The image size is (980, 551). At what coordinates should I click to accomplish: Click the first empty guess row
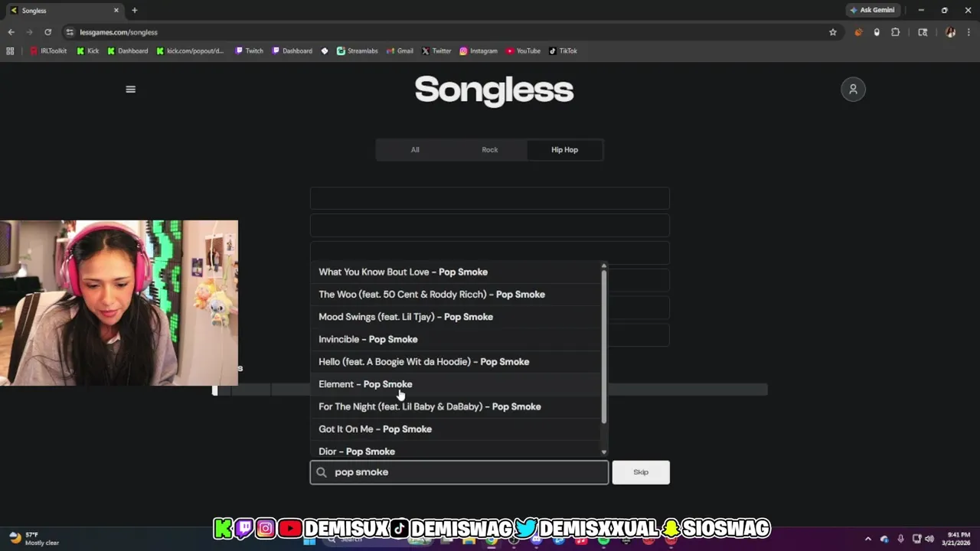click(490, 198)
